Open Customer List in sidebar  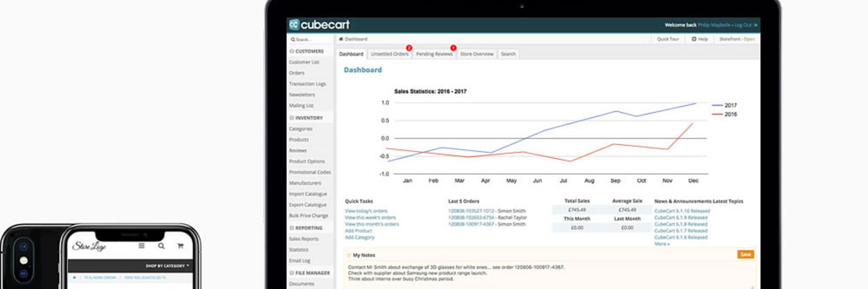tap(304, 62)
